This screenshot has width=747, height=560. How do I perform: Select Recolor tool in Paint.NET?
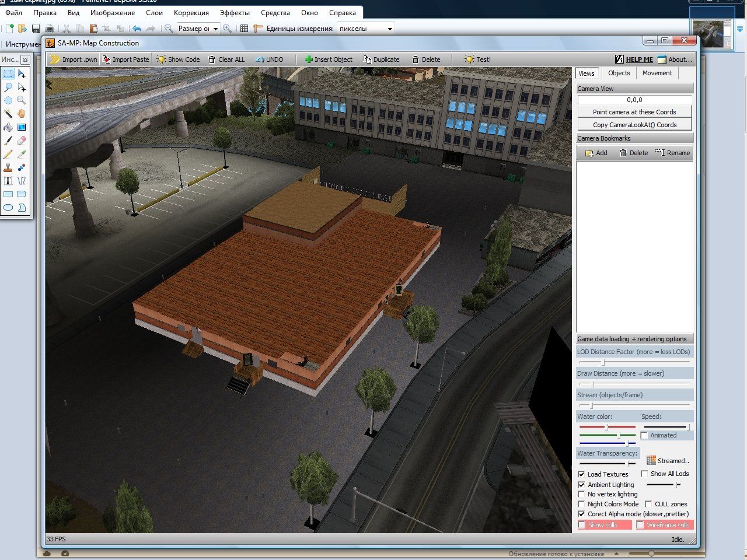(x=22, y=167)
